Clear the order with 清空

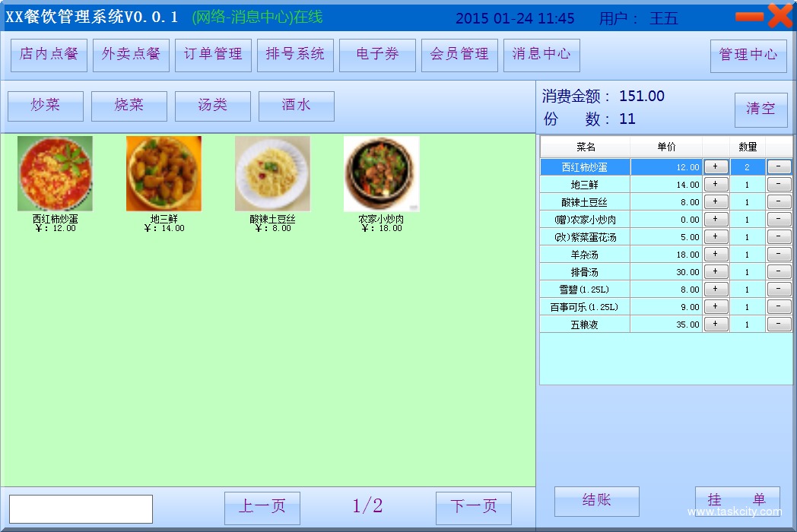pyautogui.click(x=760, y=109)
